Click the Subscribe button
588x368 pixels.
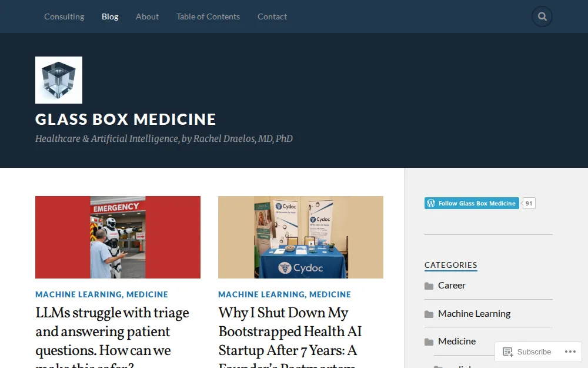[534, 352]
